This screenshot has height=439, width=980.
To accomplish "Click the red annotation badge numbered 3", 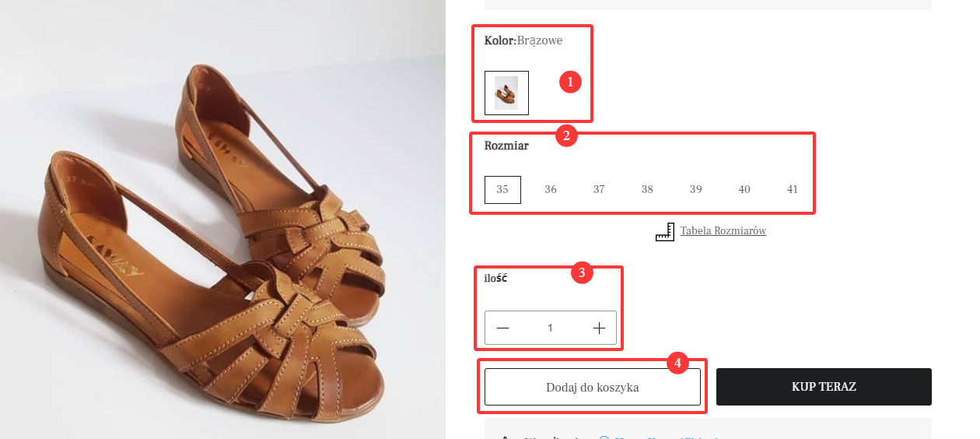I will [x=582, y=272].
